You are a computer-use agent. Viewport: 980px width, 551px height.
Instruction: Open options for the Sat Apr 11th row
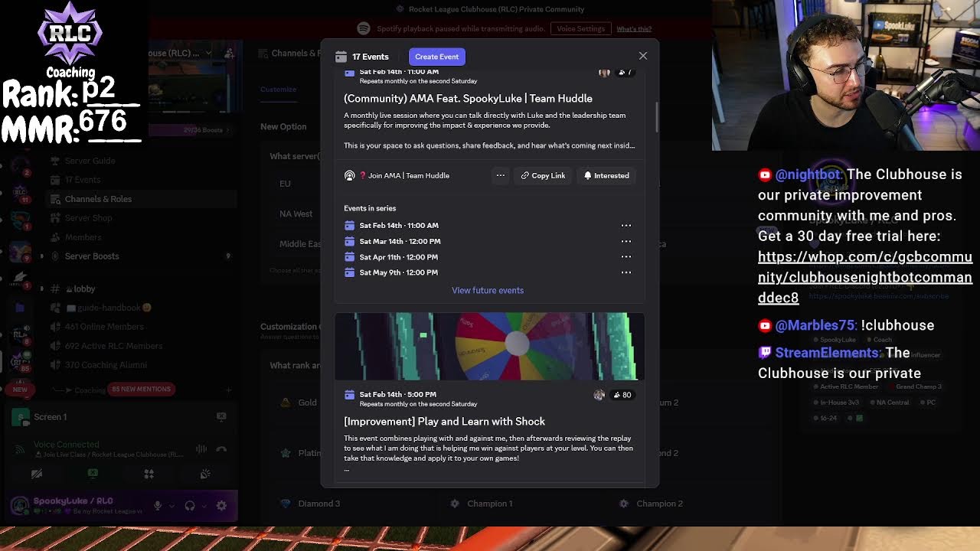pos(626,256)
